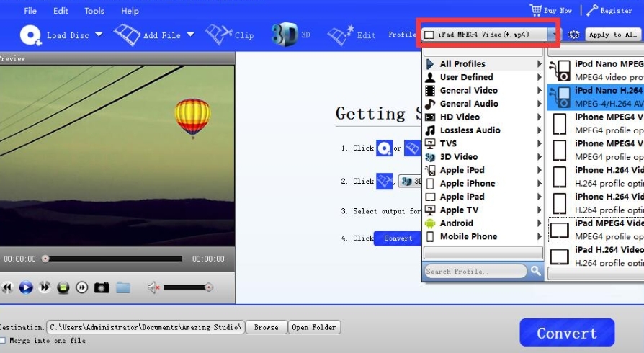Choose the iPod Nano MPEG4 profile
644x353 pixels.
click(x=596, y=71)
